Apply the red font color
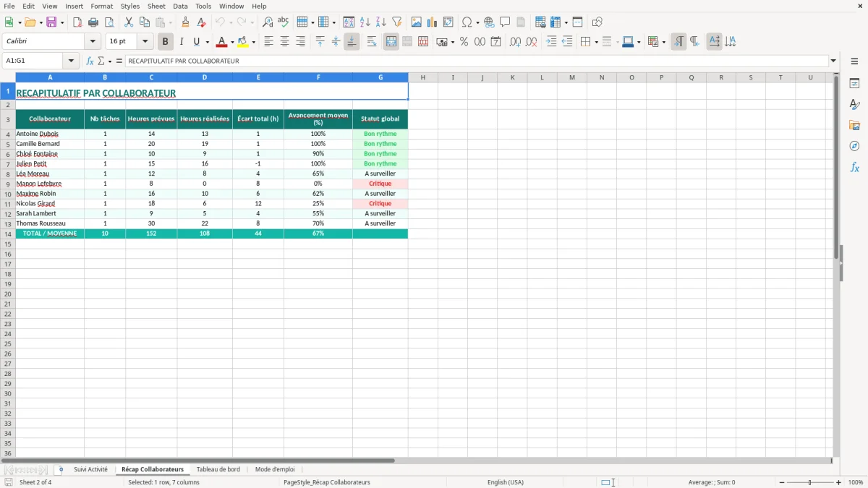Image resolution: width=868 pixels, height=488 pixels. [x=222, y=42]
